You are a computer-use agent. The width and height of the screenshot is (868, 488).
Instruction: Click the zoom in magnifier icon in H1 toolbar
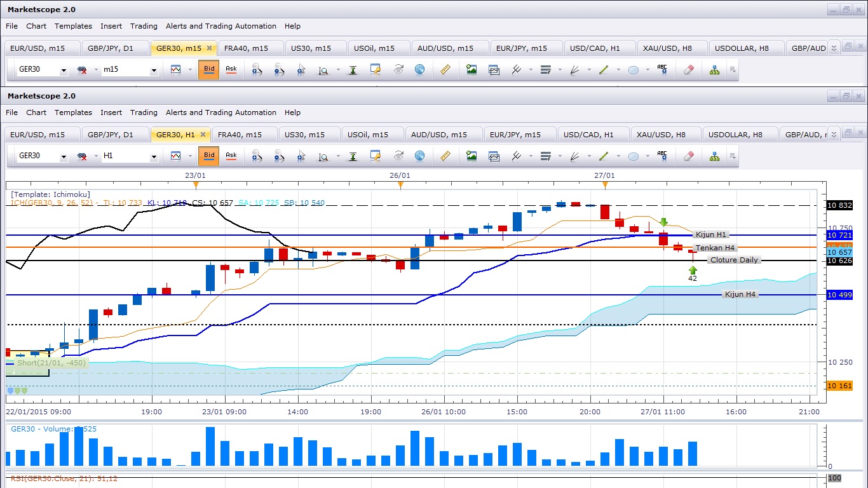(257, 156)
